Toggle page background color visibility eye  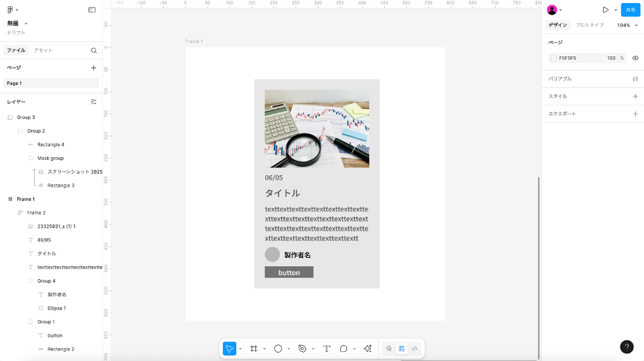click(635, 58)
